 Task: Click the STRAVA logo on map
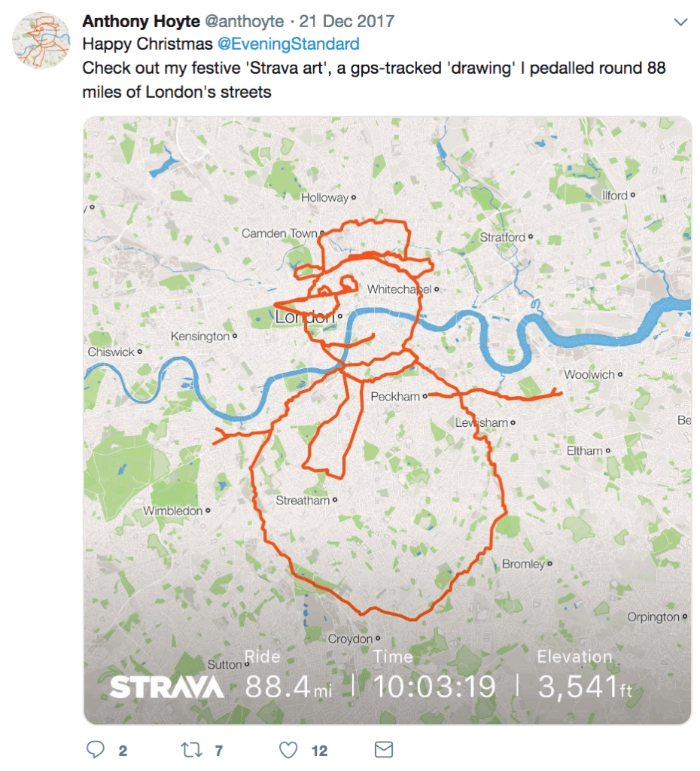click(166, 687)
